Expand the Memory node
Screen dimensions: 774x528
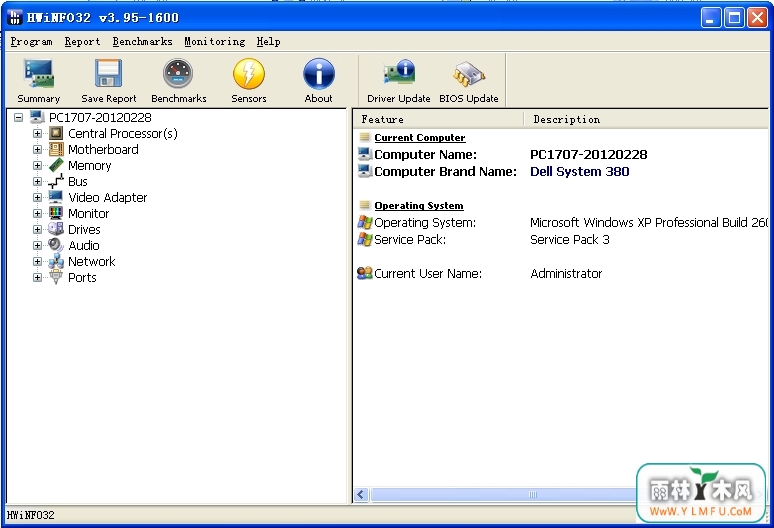click(x=37, y=165)
